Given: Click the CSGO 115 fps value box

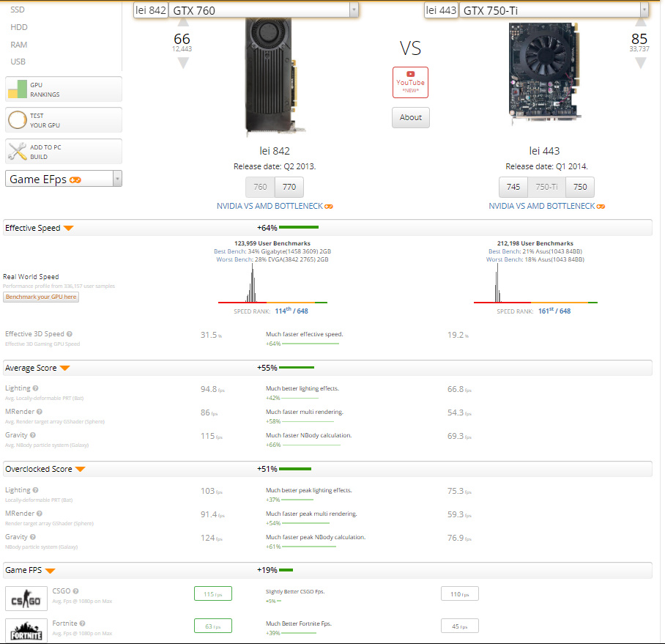Looking at the screenshot, I should (213, 594).
